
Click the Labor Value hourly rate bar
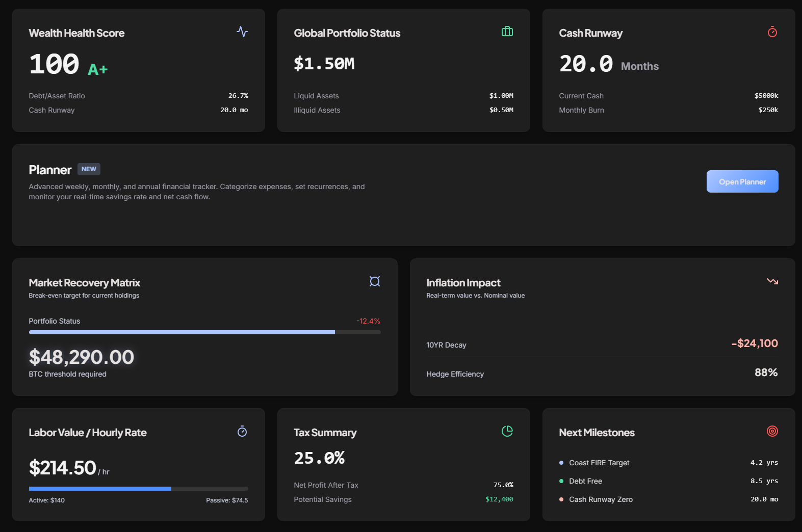tap(138, 489)
